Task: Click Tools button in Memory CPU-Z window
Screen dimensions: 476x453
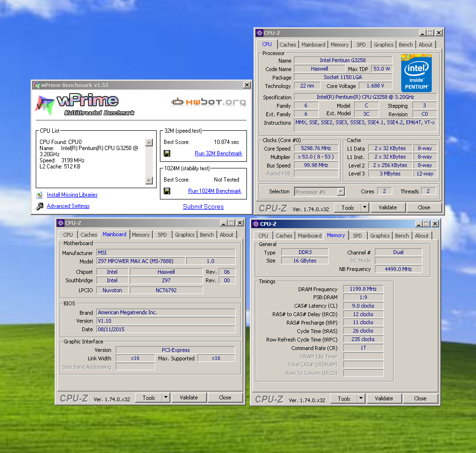Action: (x=344, y=398)
